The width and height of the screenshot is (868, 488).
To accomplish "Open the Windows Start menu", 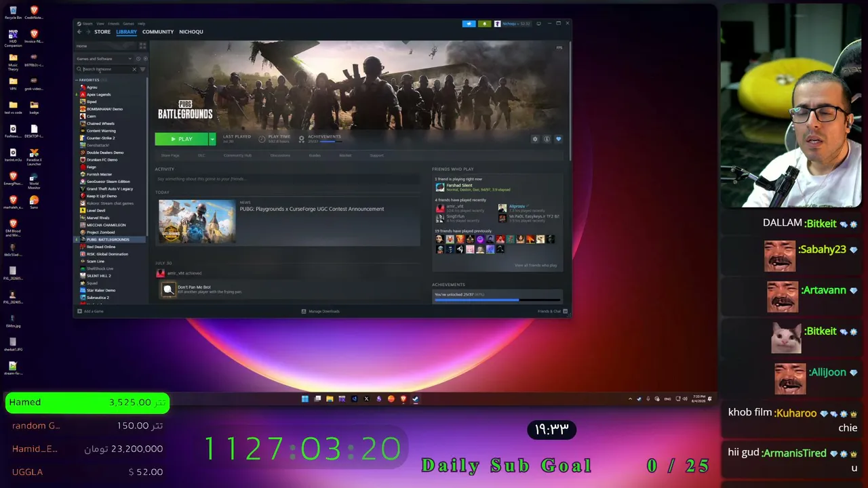I will click(305, 399).
